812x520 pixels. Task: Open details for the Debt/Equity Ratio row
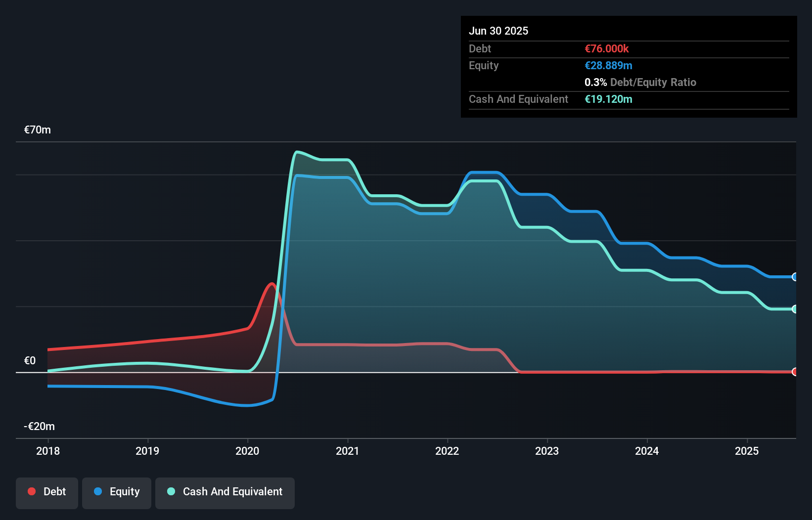click(x=640, y=82)
